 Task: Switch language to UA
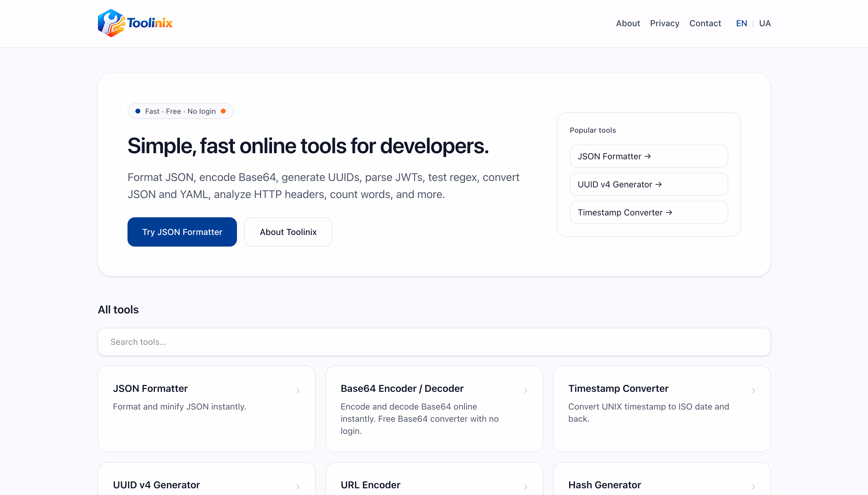click(x=765, y=23)
